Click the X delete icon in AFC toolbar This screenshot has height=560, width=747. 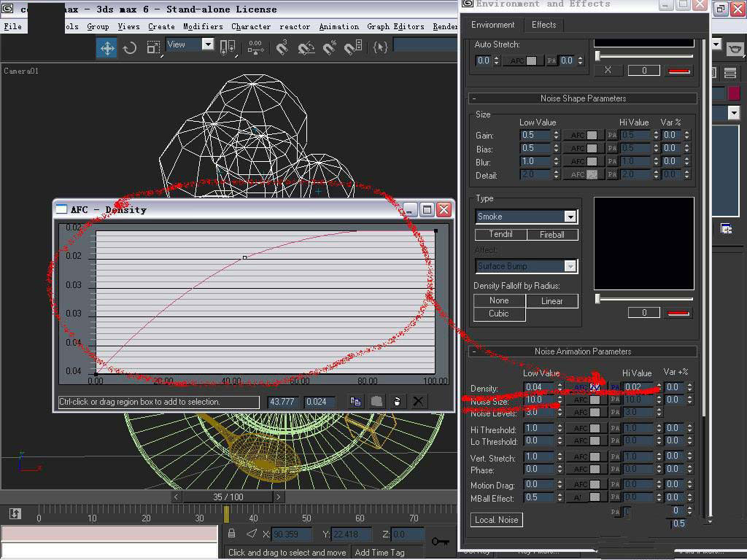[418, 402]
